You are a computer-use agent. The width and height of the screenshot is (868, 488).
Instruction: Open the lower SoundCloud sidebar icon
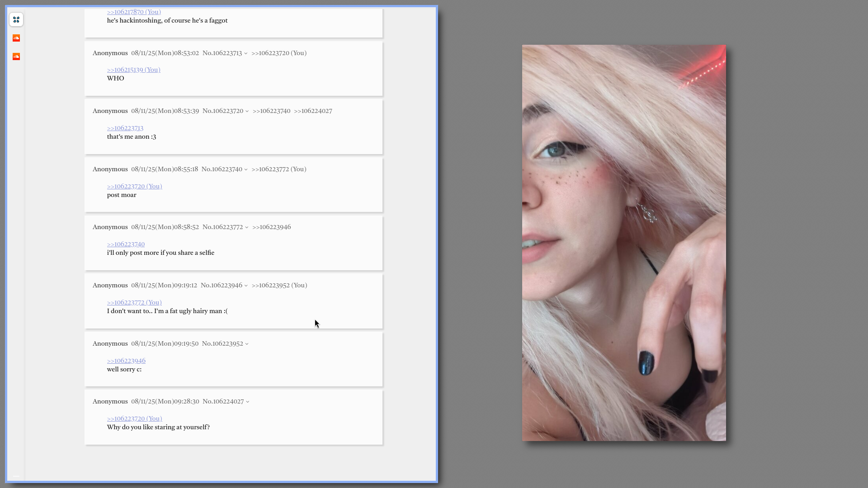(x=16, y=56)
